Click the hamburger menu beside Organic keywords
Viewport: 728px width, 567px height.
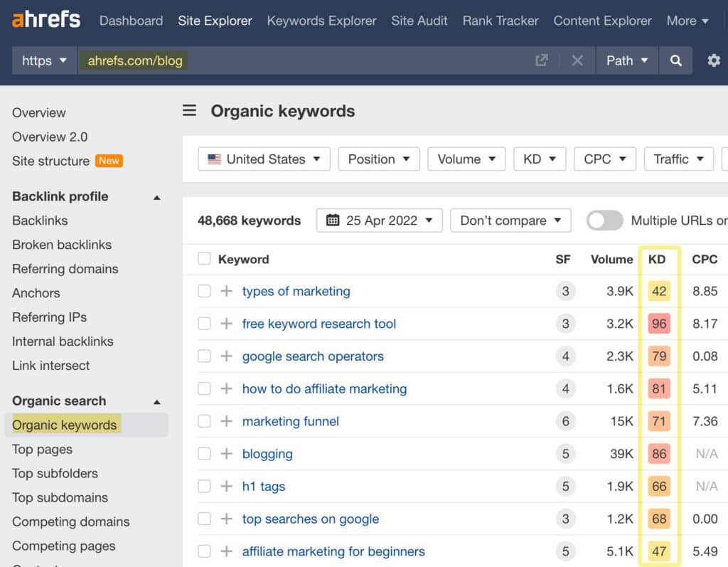(x=189, y=111)
